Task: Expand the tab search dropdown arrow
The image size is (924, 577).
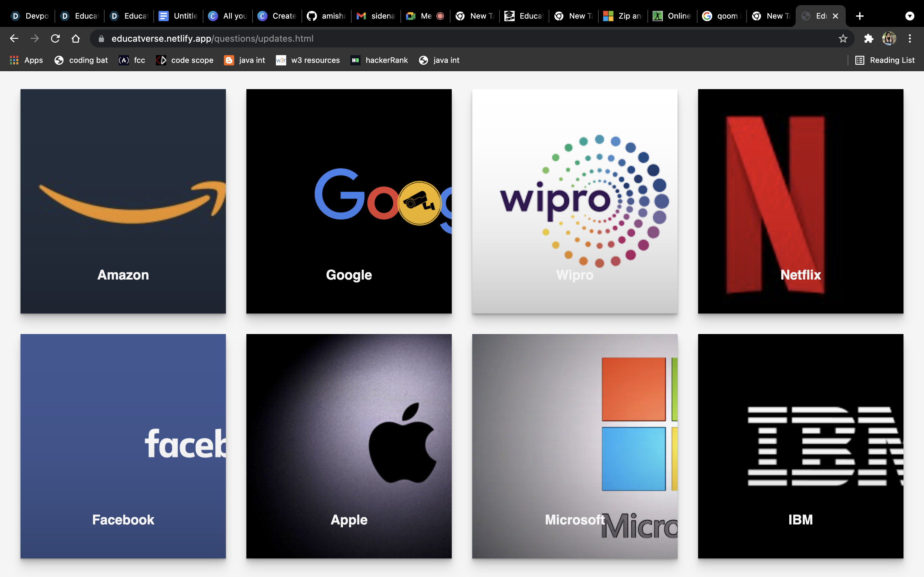Action: coord(910,16)
